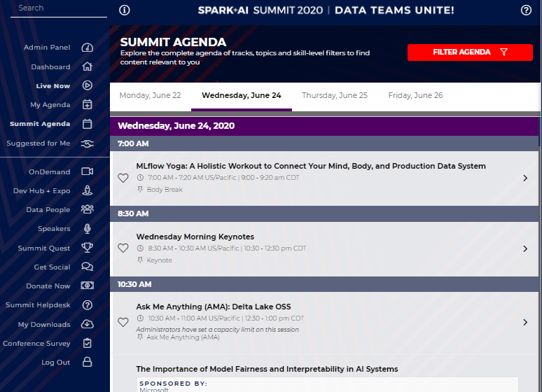This screenshot has height=392, width=542.
Task: Favorite the Delta Lake AMA session
Action: [x=123, y=323]
